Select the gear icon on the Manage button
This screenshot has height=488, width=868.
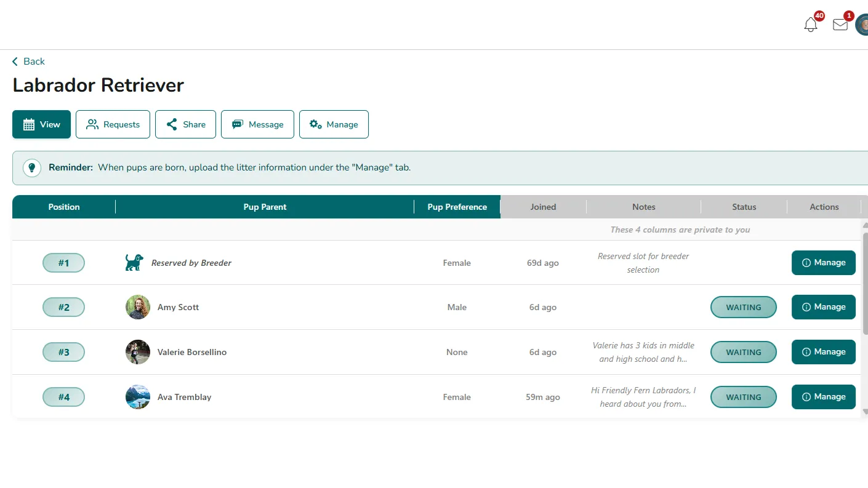[x=314, y=124]
